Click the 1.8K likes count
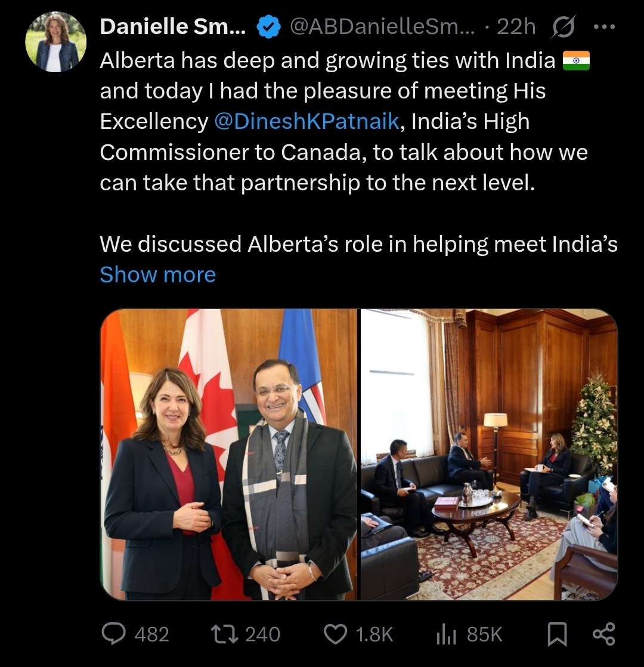Image resolution: width=644 pixels, height=667 pixels. pyautogui.click(x=374, y=634)
